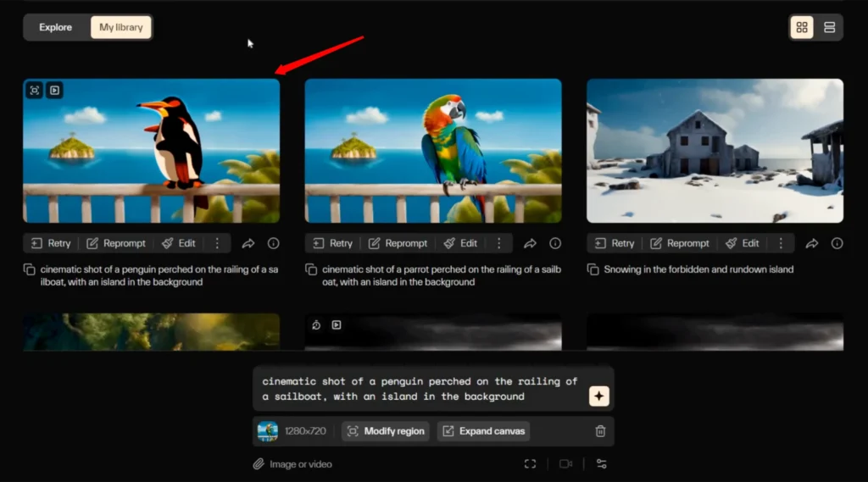
Task: Click modify region icon on penguin thumbnail
Action: (35, 90)
